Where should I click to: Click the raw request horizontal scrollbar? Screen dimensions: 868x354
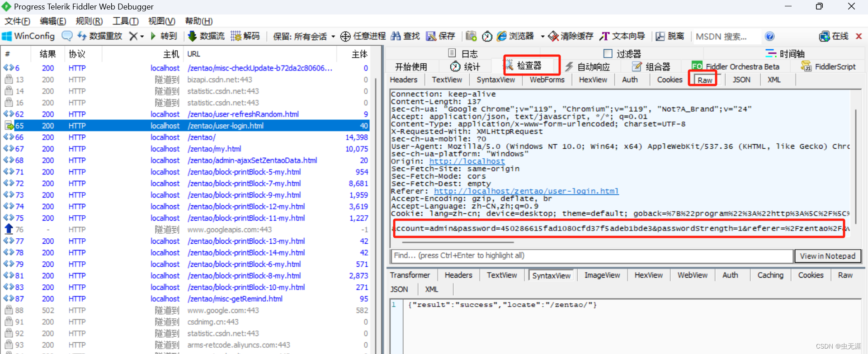458,242
